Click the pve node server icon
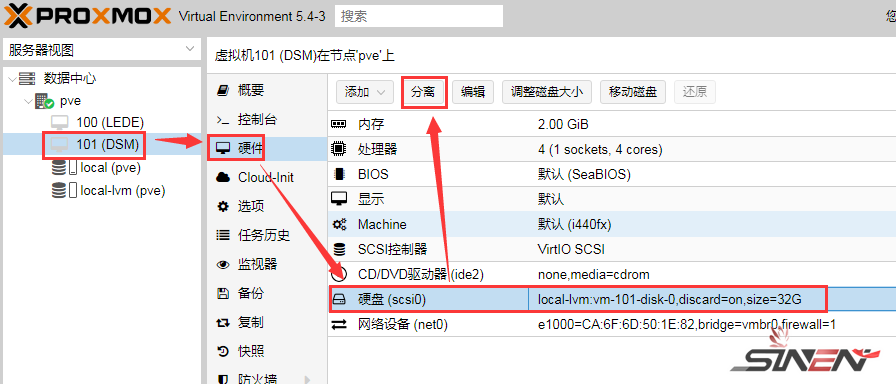Image resolution: width=896 pixels, height=384 pixels. [44, 102]
